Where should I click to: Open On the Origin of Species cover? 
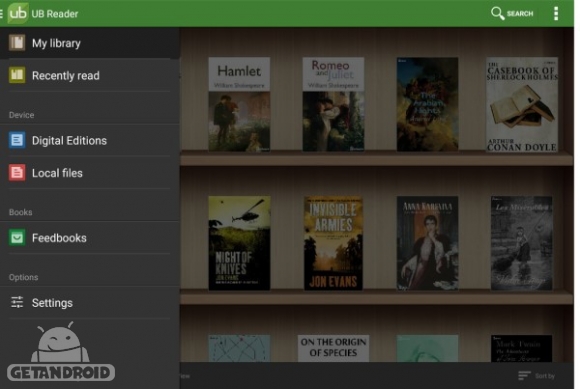click(333, 348)
